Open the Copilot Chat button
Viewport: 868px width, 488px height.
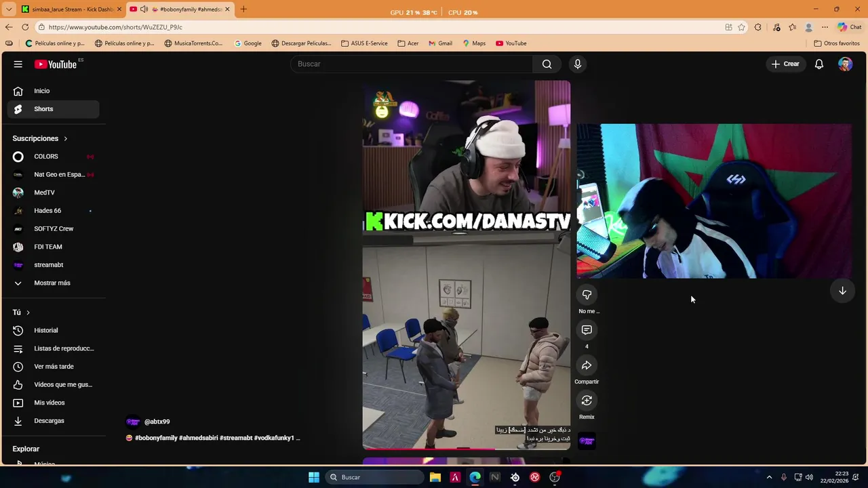pyautogui.click(x=849, y=27)
